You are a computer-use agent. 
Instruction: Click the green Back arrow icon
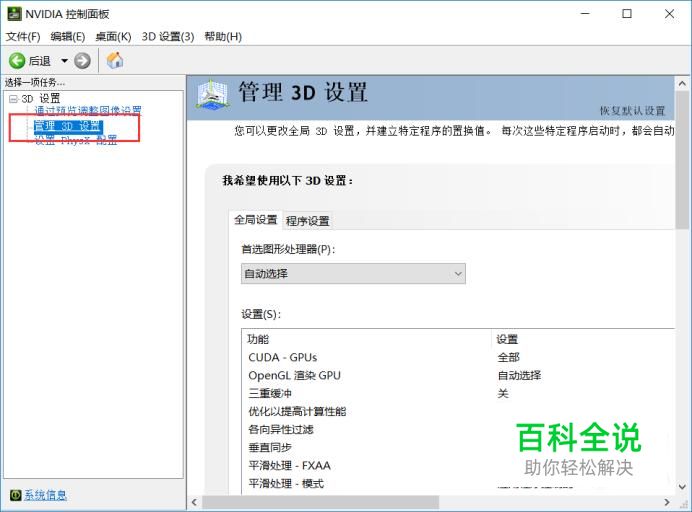point(17,60)
